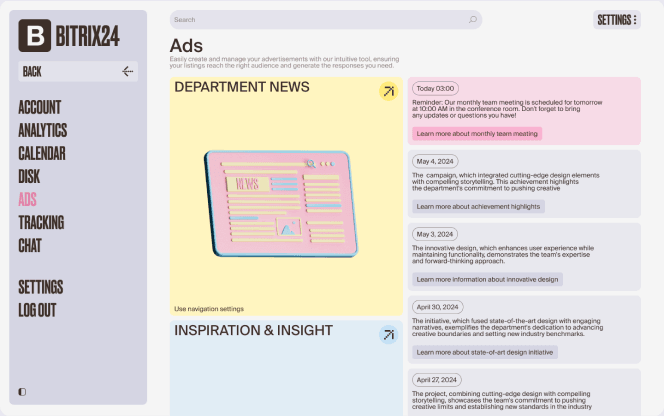Click the May 4, 2024 date tag
The height and width of the screenshot is (416, 664).
435,161
